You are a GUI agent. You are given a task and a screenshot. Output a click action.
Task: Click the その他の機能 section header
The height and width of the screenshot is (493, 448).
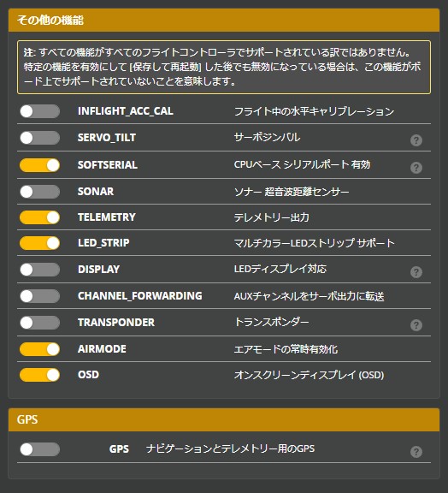[x=224, y=21]
